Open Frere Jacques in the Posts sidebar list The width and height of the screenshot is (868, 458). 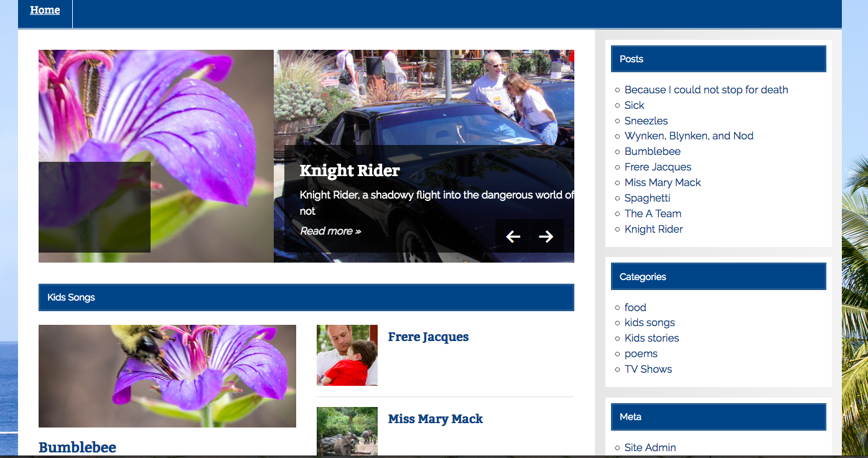tap(658, 167)
